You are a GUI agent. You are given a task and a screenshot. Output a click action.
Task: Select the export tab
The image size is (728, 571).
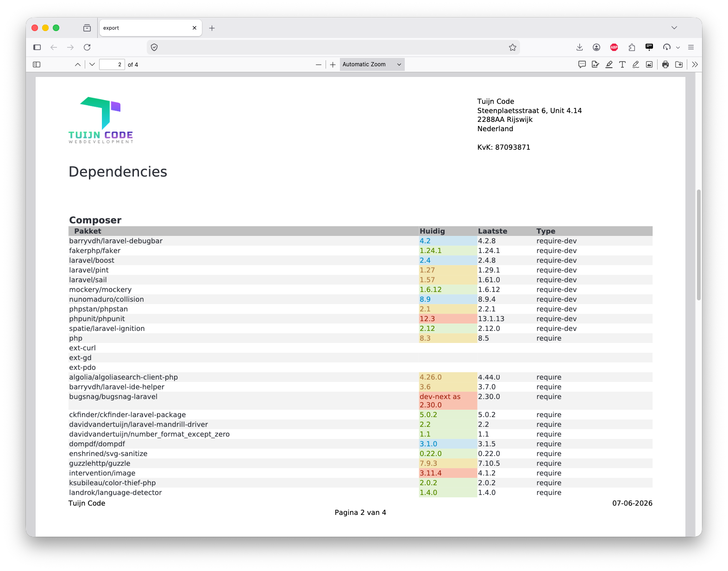point(150,28)
